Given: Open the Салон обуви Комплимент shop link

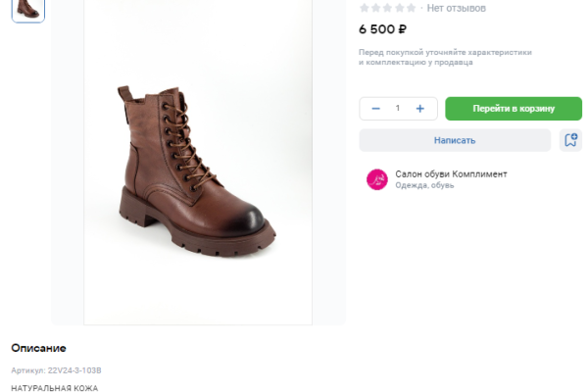Looking at the screenshot, I should 451,173.
